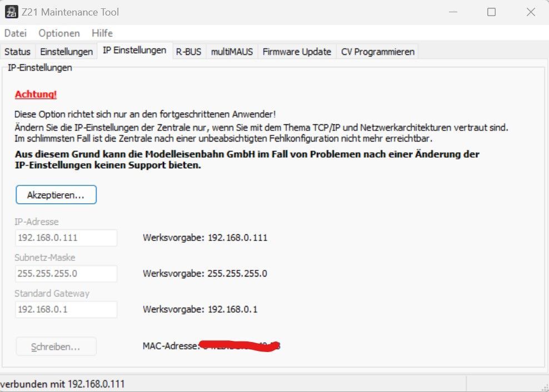The image size is (549, 392).
Task: Select the IP Einstellungen tab
Action: point(134,51)
